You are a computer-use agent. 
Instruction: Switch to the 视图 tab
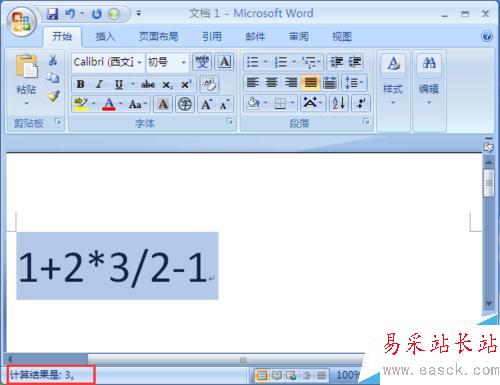342,36
